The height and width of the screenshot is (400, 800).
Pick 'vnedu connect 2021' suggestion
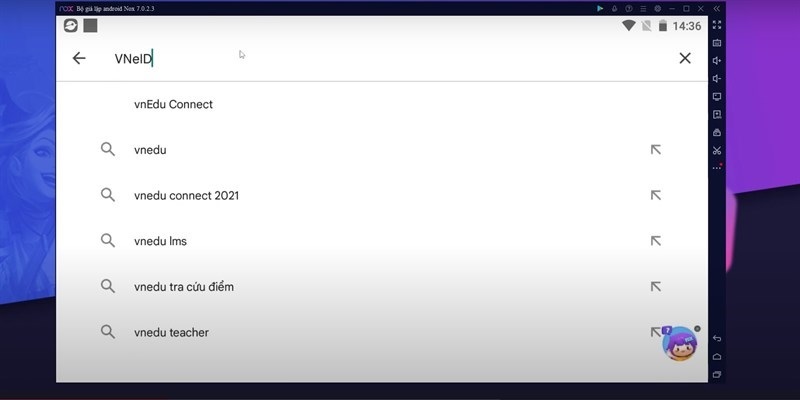[186, 196]
